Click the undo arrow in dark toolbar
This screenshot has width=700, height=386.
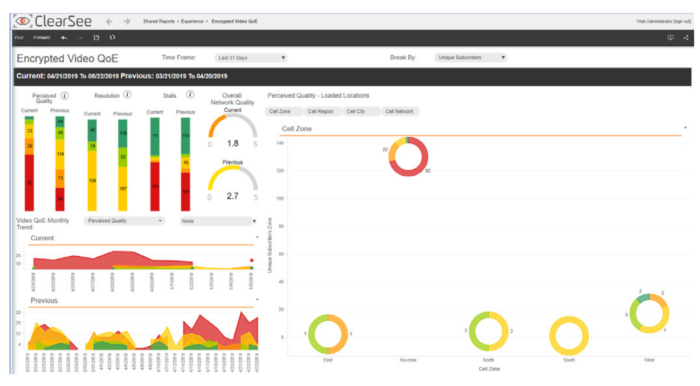pos(64,38)
